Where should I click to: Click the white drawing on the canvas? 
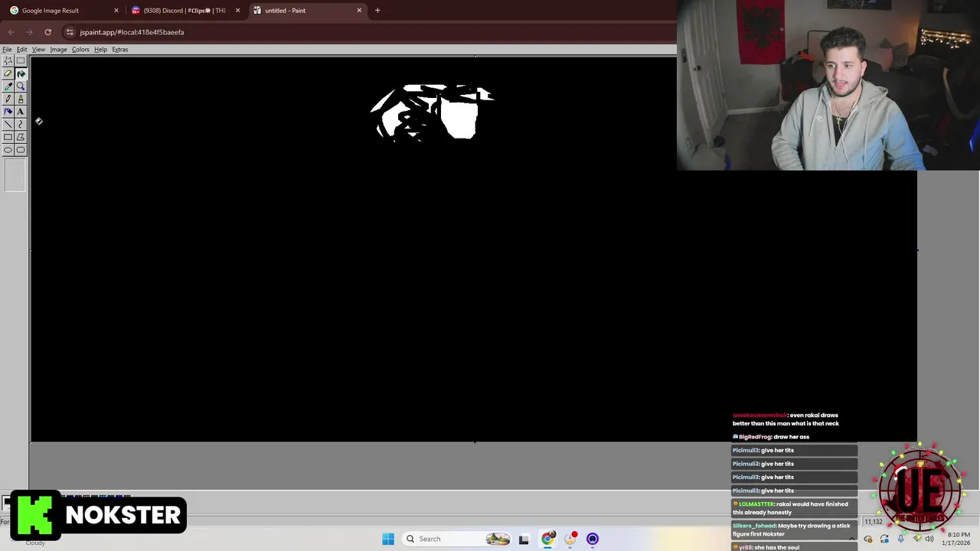pyautogui.click(x=433, y=112)
